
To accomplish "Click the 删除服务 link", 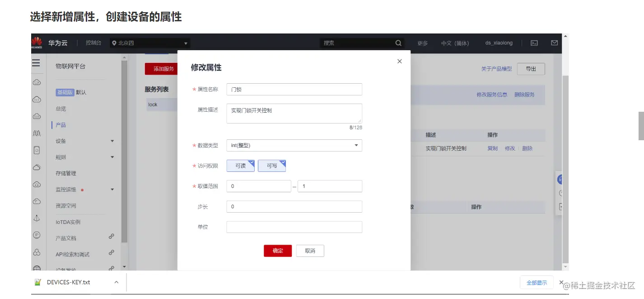I will [524, 95].
